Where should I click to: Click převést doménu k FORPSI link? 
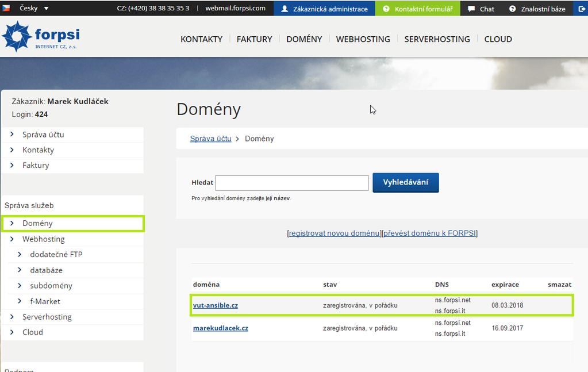[429, 233]
